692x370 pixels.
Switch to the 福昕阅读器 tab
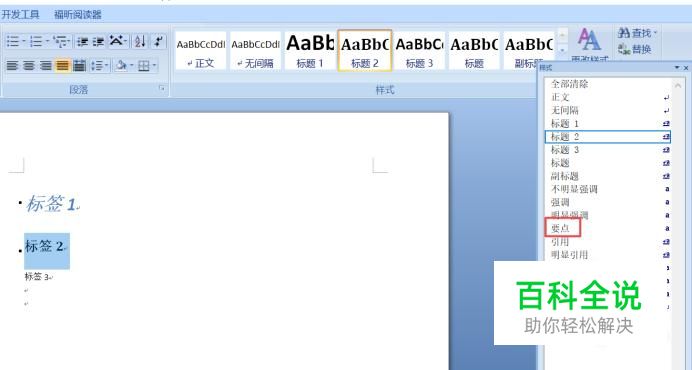click(78, 15)
